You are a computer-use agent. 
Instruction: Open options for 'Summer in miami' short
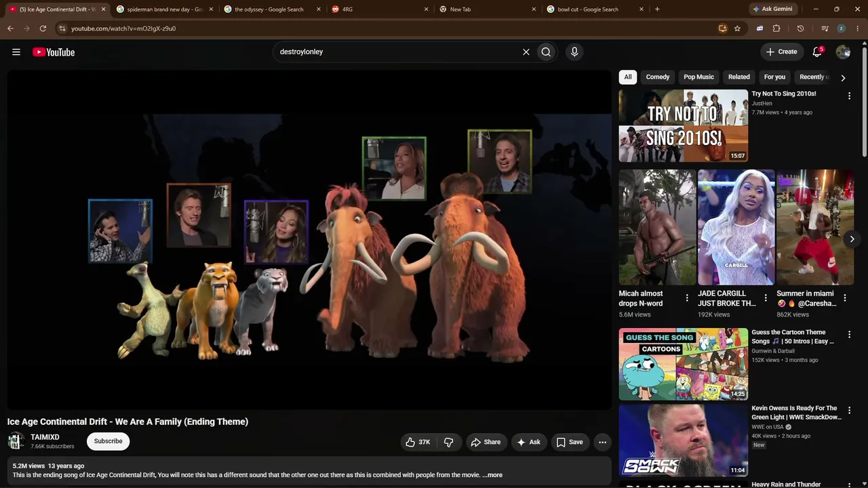click(845, 298)
